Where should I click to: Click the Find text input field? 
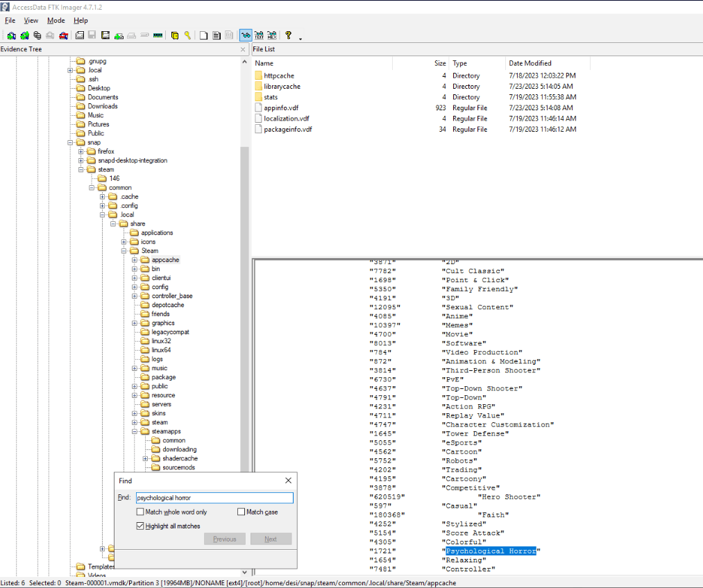214,498
